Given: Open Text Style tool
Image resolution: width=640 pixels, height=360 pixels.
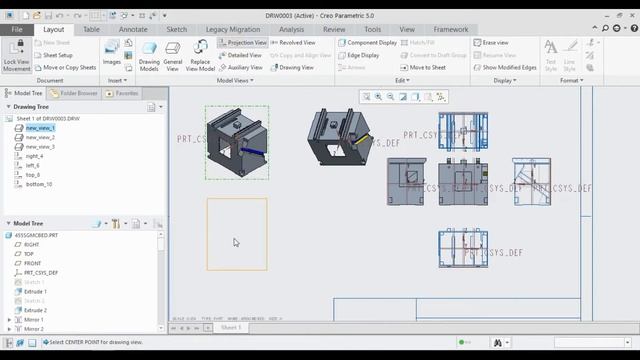Looking at the screenshot, I should (551, 56).
